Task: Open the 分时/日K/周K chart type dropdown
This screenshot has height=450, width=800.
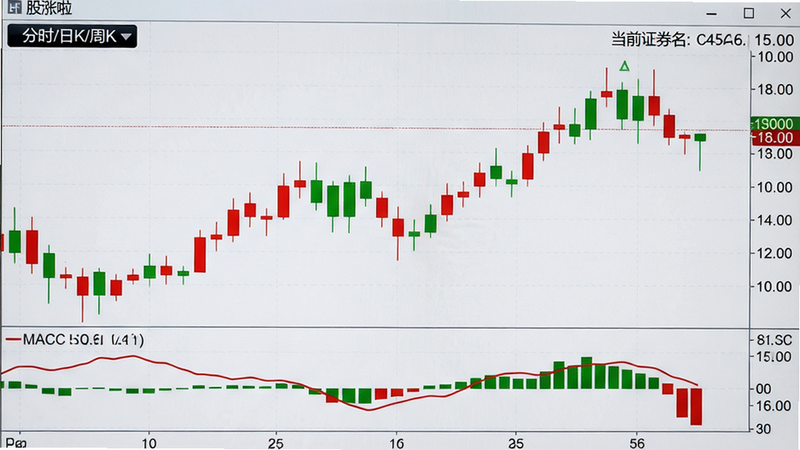Action: 72,36
